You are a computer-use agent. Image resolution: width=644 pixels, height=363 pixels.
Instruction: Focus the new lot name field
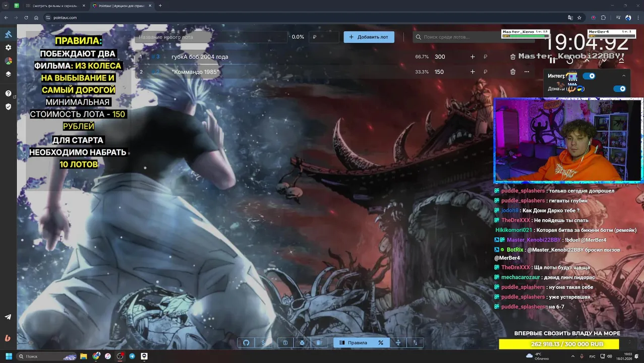[211, 37]
